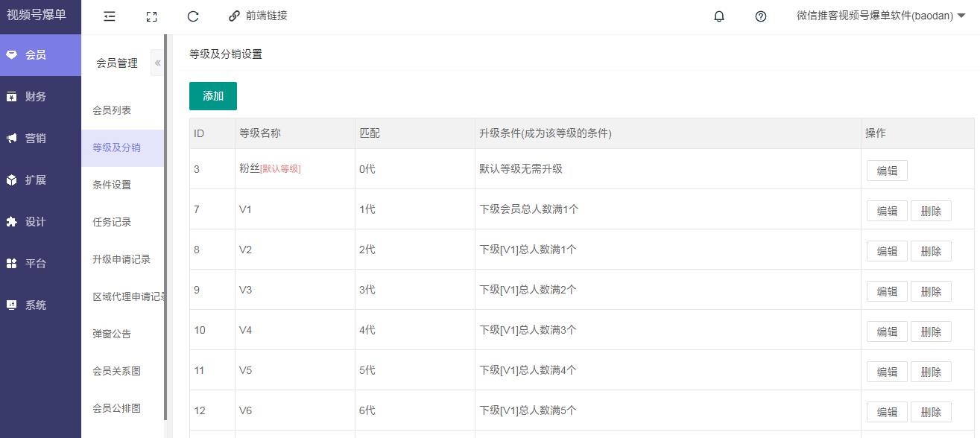Select 会员列表 in the submenu
The image size is (980, 438).
tap(112, 110)
